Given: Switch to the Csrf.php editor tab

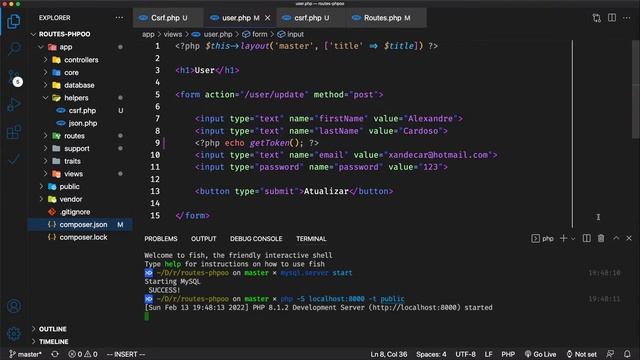Looking at the screenshot, I should [168, 18].
